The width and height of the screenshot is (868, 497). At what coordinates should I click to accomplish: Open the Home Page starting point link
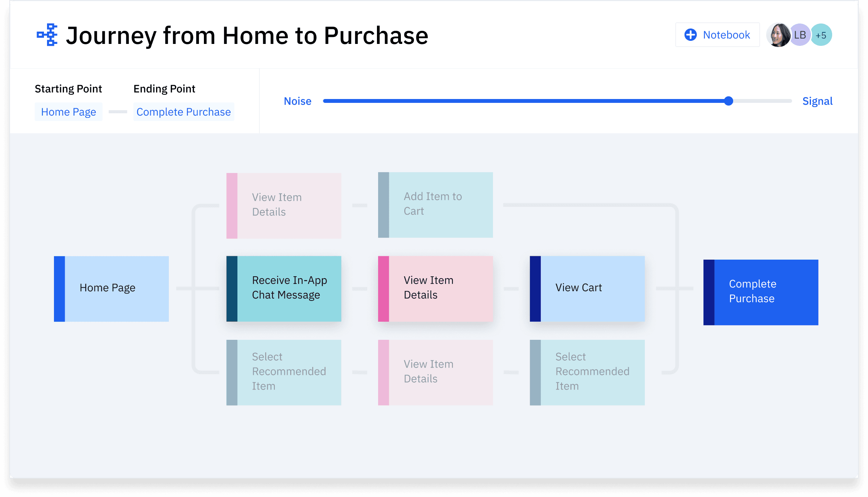(x=68, y=112)
